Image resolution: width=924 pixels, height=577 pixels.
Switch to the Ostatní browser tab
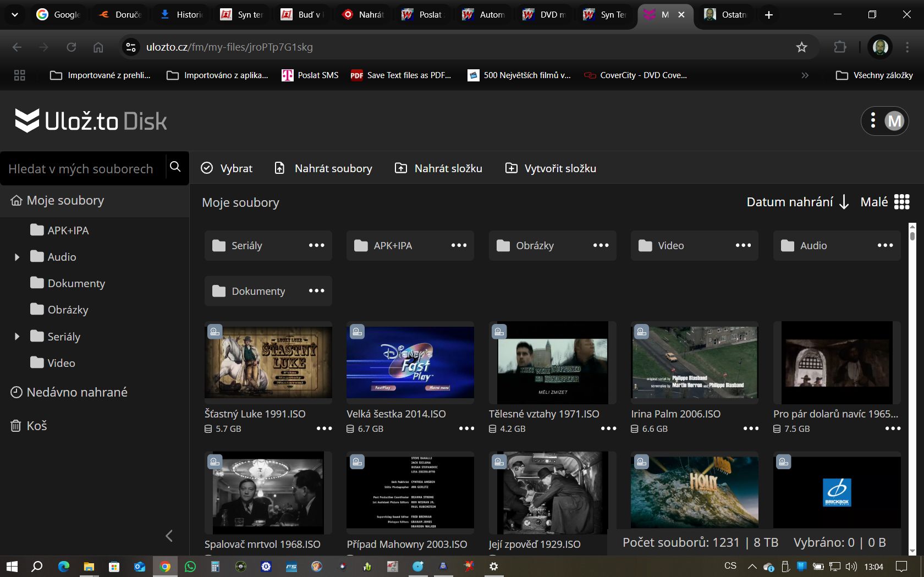pyautogui.click(x=727, y=15)
